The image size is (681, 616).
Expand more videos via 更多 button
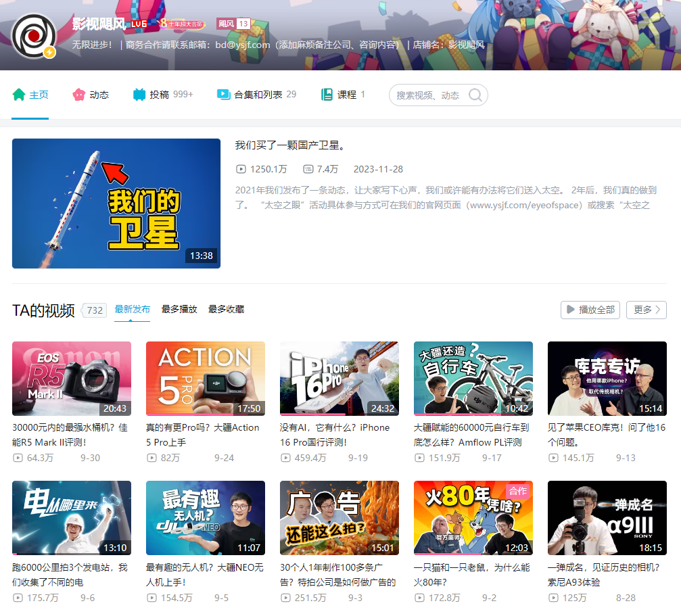click(x=647, y=310)
